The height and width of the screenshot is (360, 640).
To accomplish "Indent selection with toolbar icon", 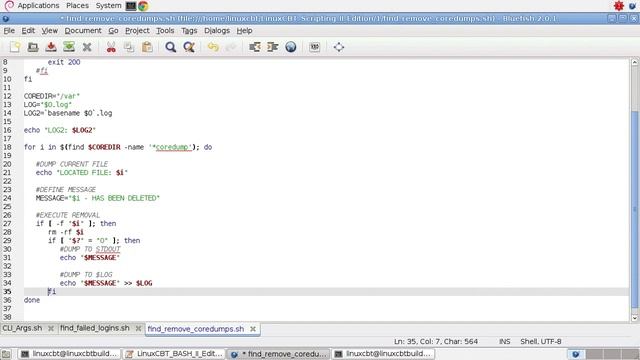I will point(273,47).
